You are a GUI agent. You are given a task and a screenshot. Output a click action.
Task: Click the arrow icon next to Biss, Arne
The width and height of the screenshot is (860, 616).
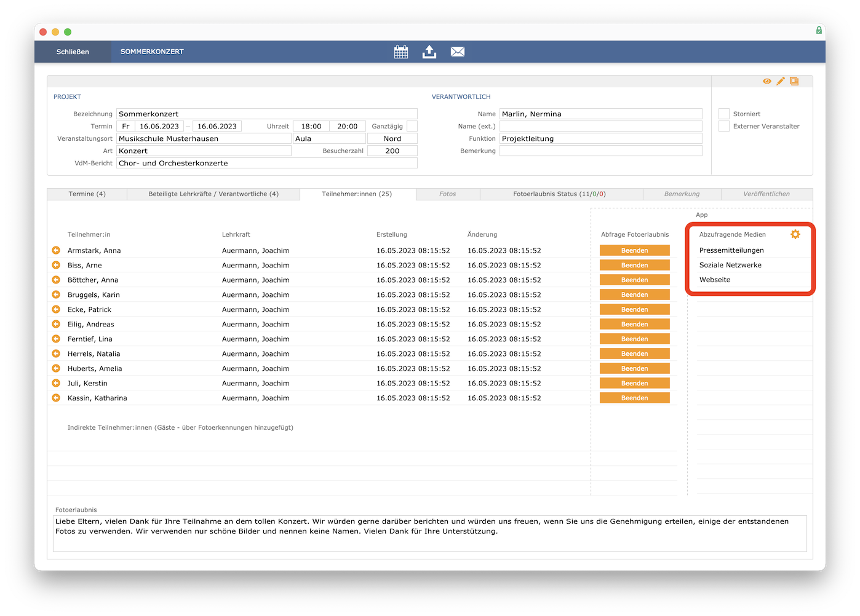[56, 265]
